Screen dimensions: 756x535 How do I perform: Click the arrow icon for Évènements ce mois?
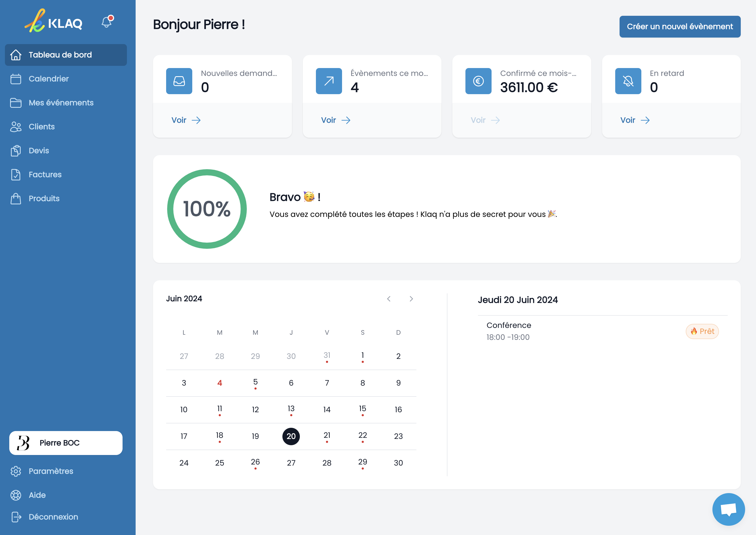(329, 81)
